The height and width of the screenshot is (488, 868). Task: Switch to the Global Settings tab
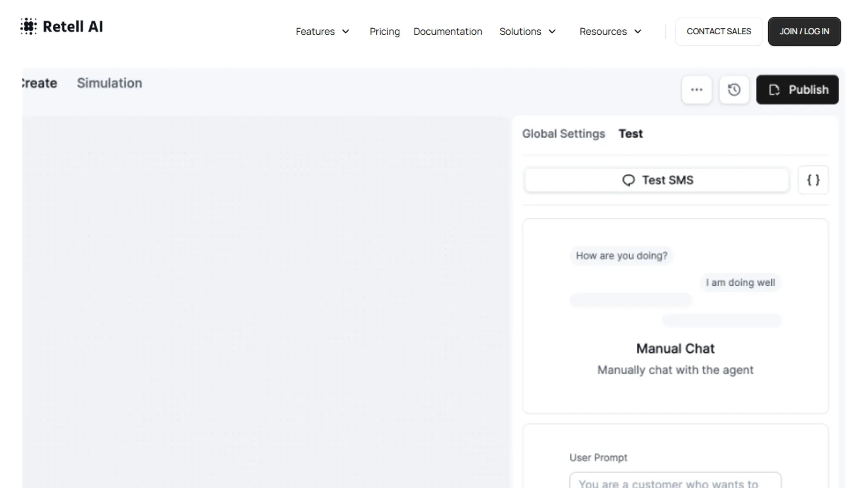563,134
